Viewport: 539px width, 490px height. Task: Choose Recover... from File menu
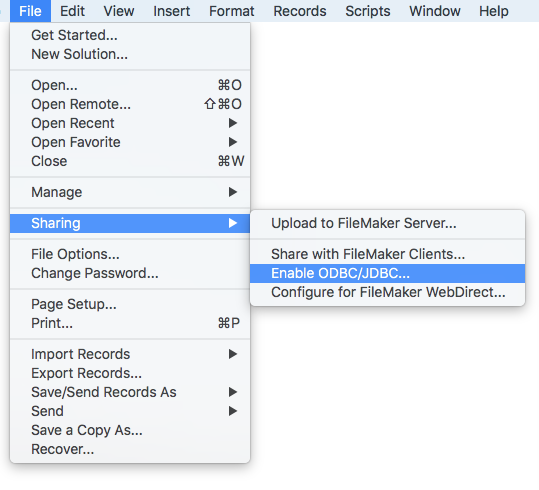tap(130, 449)
